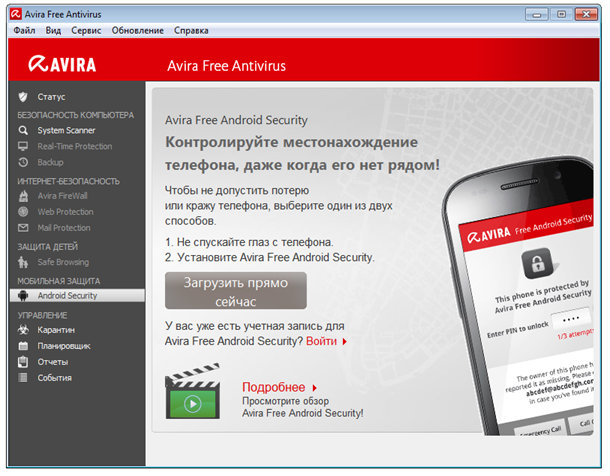The image size is (610, 476).
Task: Click 'МОБИЛЬНАЯ ЗАЩИТА' section header
Action: (59, 281)
